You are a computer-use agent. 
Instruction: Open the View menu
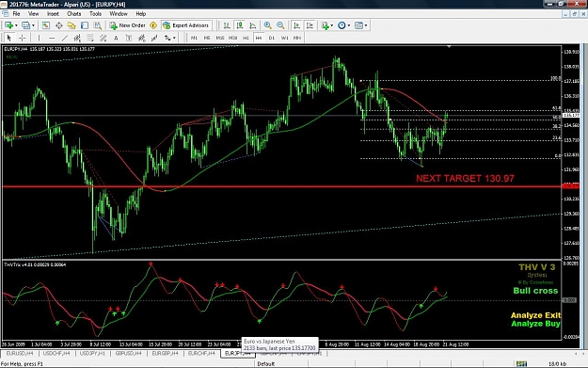33,14
